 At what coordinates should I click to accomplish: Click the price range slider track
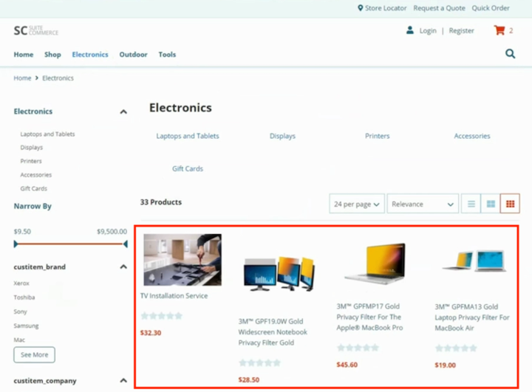point(71,244)
